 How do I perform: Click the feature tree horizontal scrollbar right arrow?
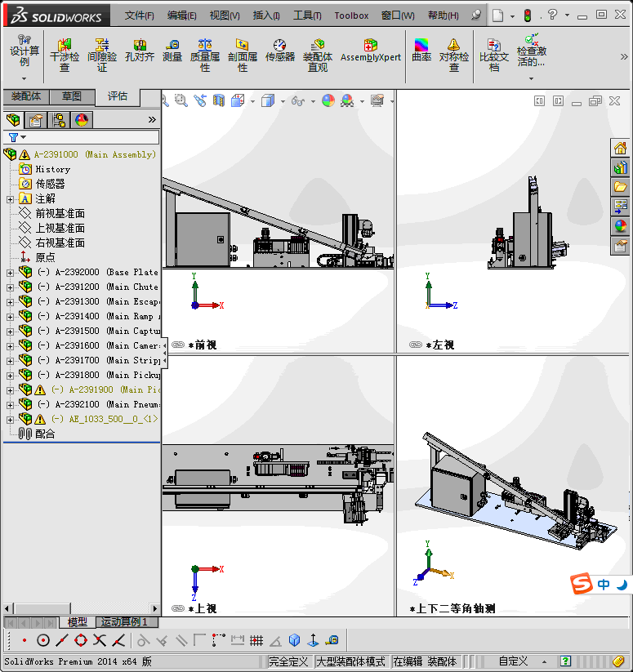pos(154,608)
